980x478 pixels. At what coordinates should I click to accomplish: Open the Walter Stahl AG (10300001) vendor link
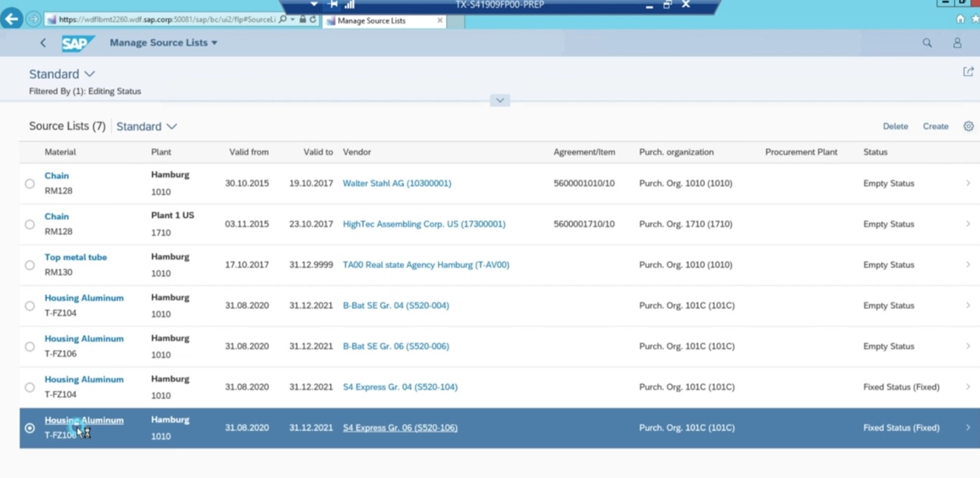[397, 183]
